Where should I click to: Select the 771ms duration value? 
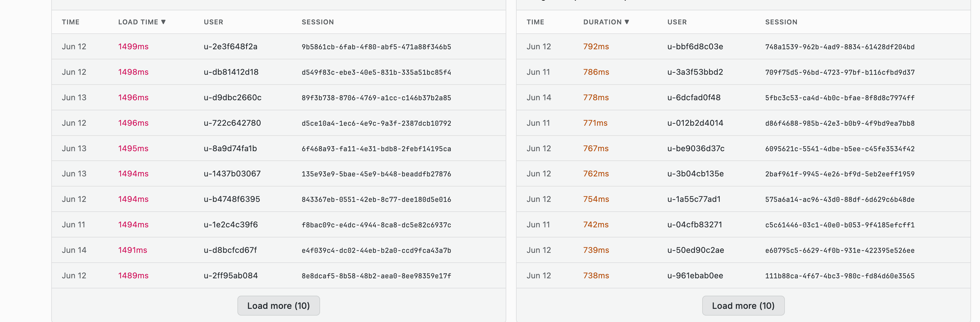(x=595, y=123)
